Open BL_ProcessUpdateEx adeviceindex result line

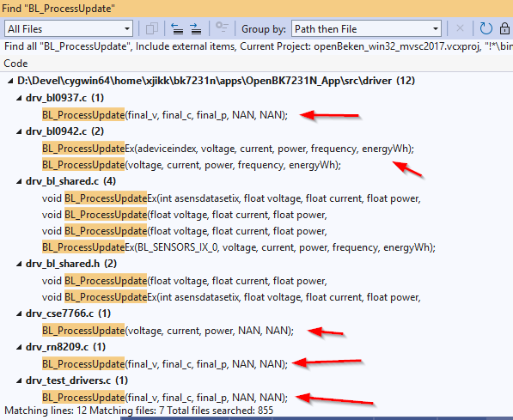228,149
